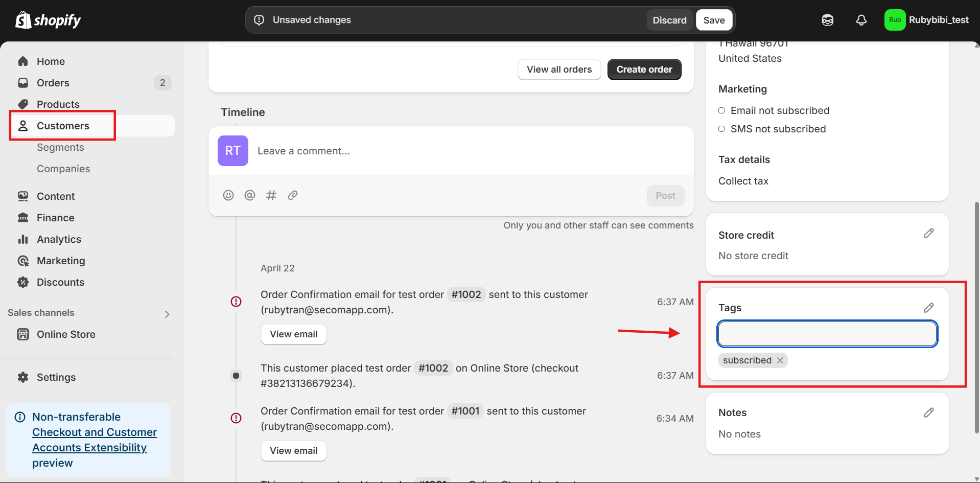View email for order #1001 confirmation
The image size is (980, 483).
(x=294, y=451)
